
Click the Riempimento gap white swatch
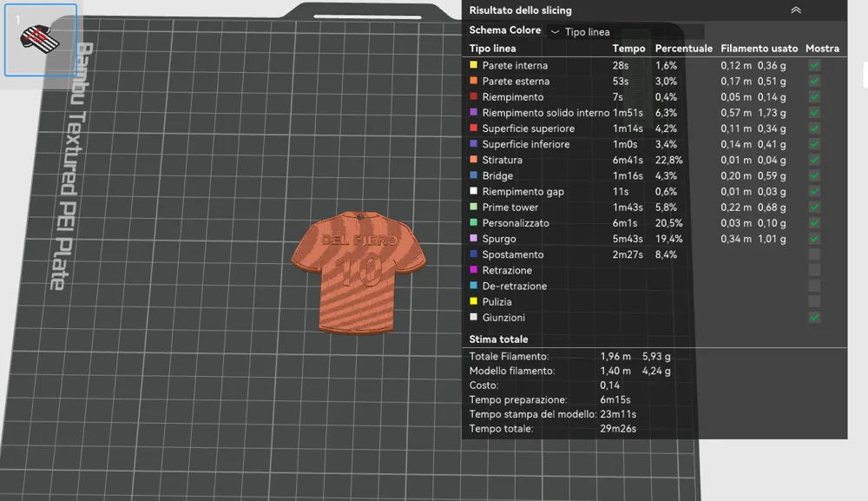tap(473, 191)
